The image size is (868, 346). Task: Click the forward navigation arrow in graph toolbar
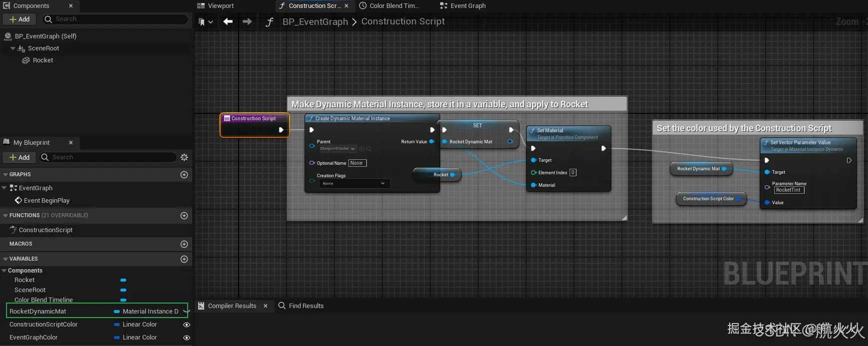247,21
